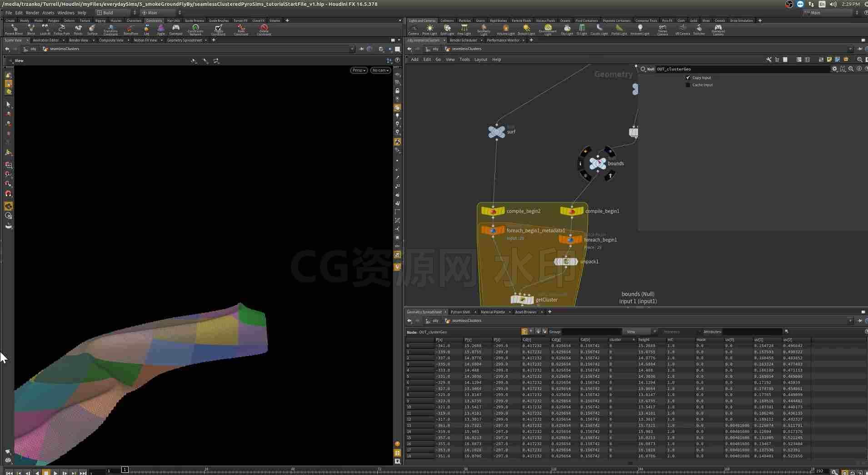
Task: Click the Delete Constraint shelf tool
Action: 264,30
